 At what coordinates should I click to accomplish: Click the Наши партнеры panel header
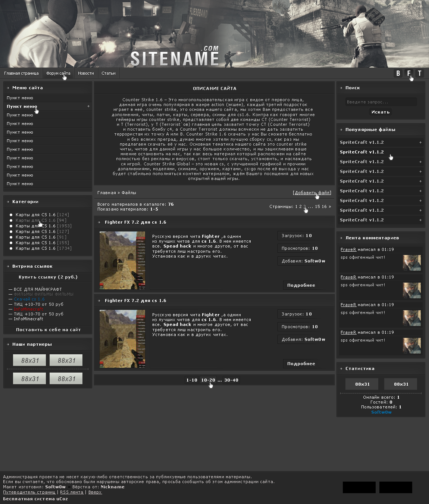coord(48,344)
